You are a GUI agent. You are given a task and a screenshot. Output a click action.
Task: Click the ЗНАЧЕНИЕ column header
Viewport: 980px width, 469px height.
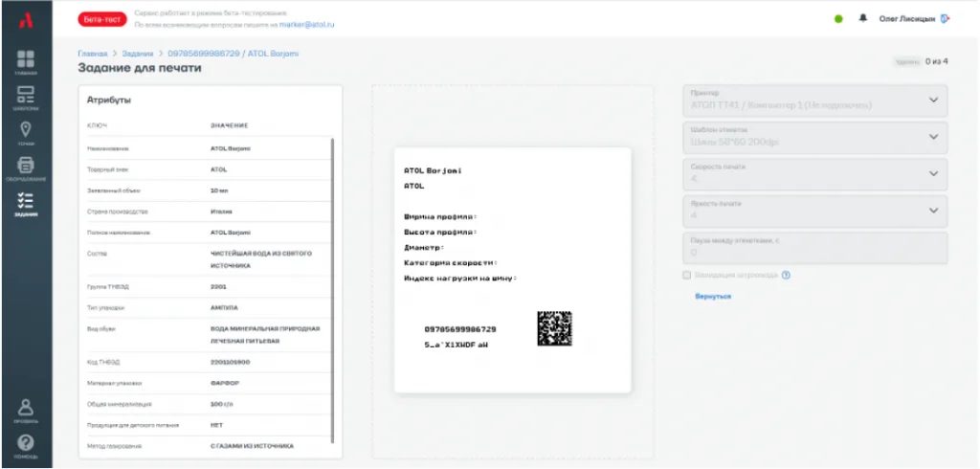(x=230, y=125)
